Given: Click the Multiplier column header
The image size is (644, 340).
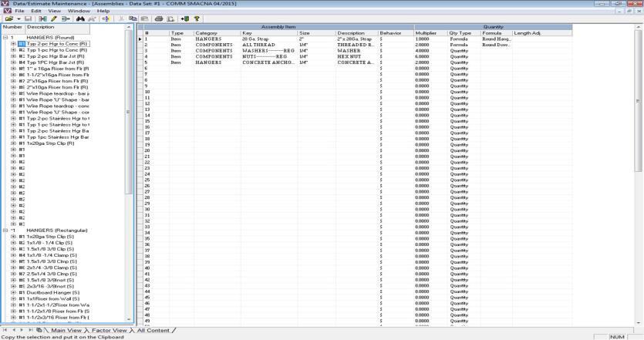Looking at the screenshot, I should (430, 33).
